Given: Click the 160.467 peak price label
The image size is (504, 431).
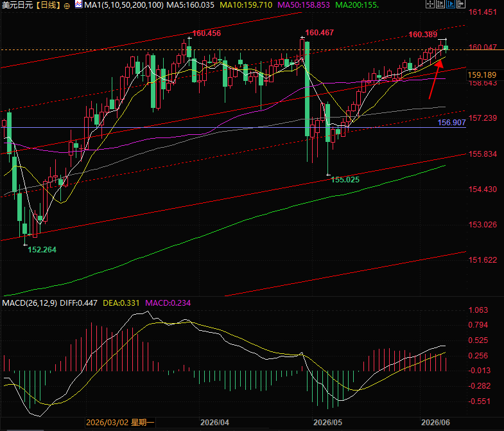Looking at the screenshot, I should tap(319, 33).
